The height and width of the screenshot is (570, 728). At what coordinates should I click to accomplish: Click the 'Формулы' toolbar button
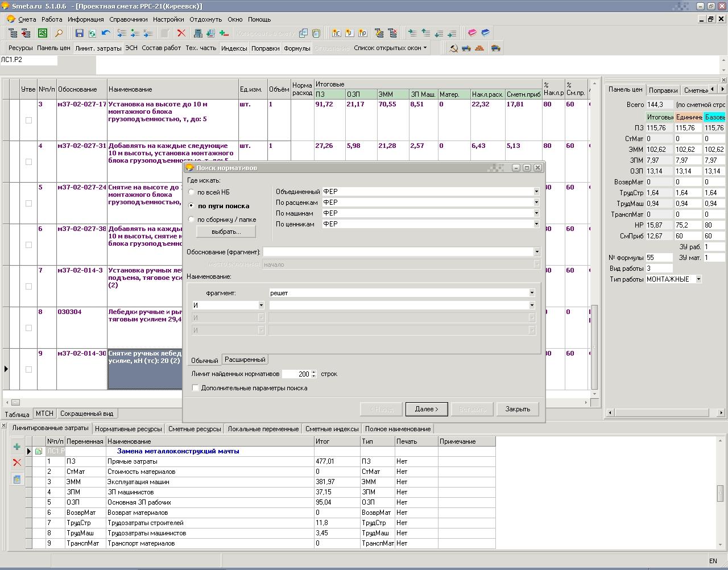coord(297,48)
